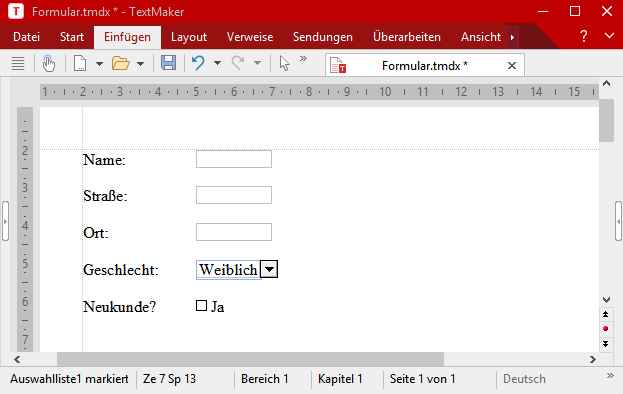This screenshot has width=623, height=394.
Task: Close the Formular.tmdx document tab
Action: (512, 66)
